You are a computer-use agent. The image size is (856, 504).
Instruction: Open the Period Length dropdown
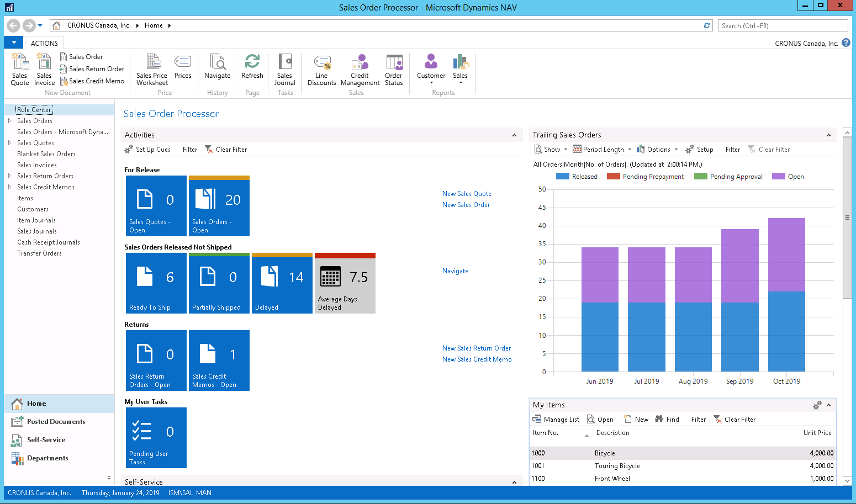(x=602, y=150)
